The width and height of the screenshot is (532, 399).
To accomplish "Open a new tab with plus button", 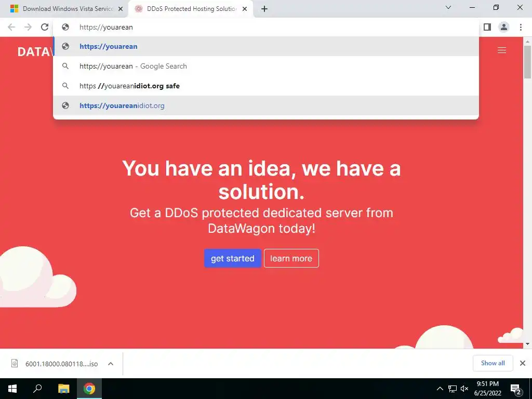I will [264, 9].
